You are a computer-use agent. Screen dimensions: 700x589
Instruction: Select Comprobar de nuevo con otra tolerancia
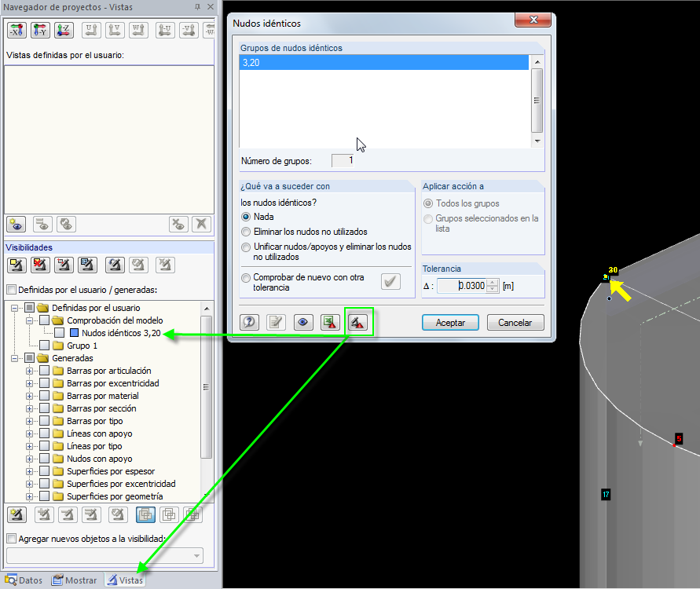(246, 278)
